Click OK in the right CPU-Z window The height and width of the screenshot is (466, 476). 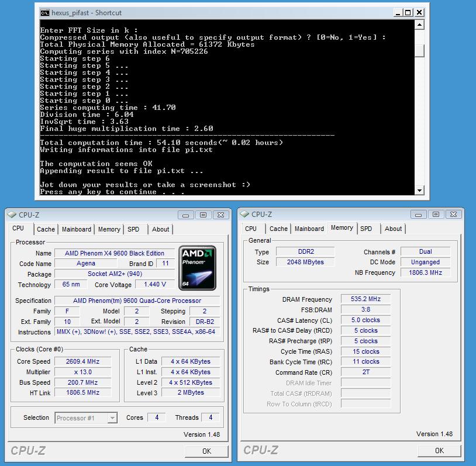coord(439,451)
